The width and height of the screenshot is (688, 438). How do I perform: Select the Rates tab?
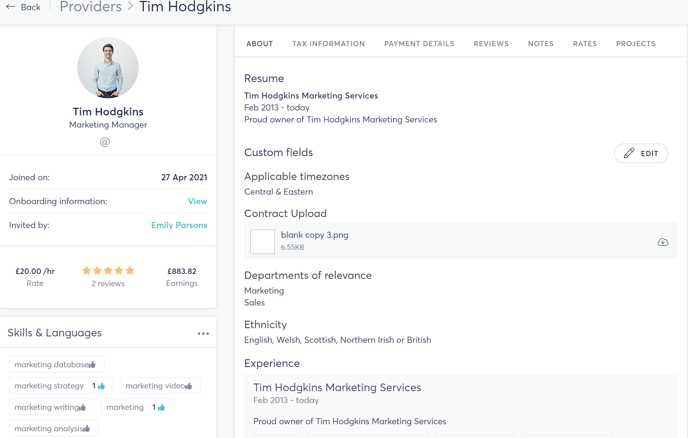point(584,43)
